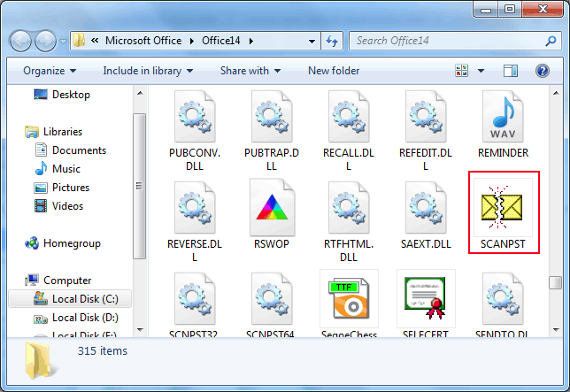Open address bar history dropdown

click(312, 41)
